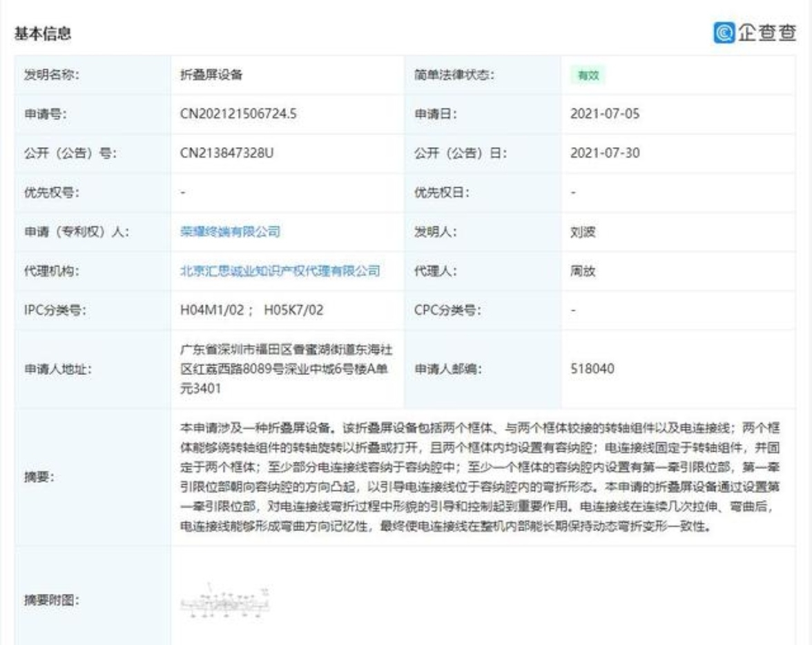Click the 申请日 label

pos(436,114)
